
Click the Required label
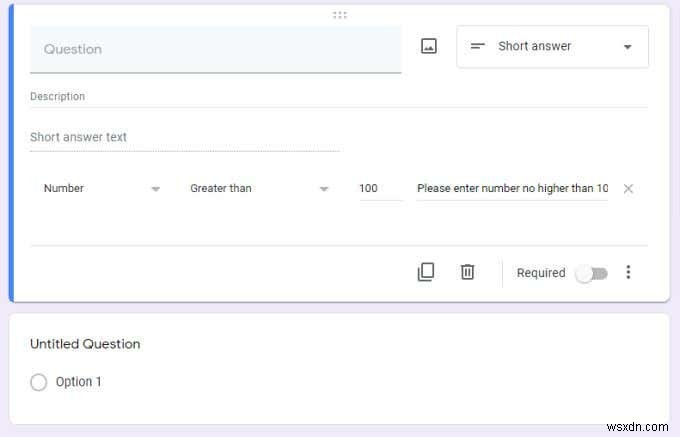pyautogui.click(x=541, y=273)
